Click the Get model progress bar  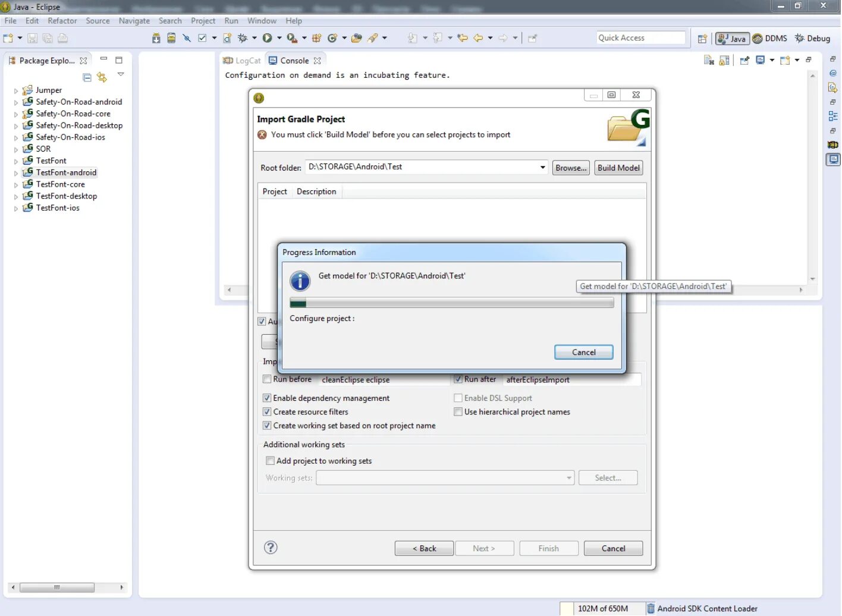coord(451,303)
